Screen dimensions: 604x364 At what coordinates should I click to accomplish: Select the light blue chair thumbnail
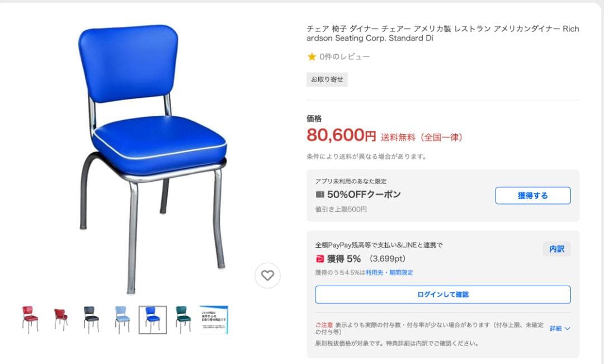122,319
